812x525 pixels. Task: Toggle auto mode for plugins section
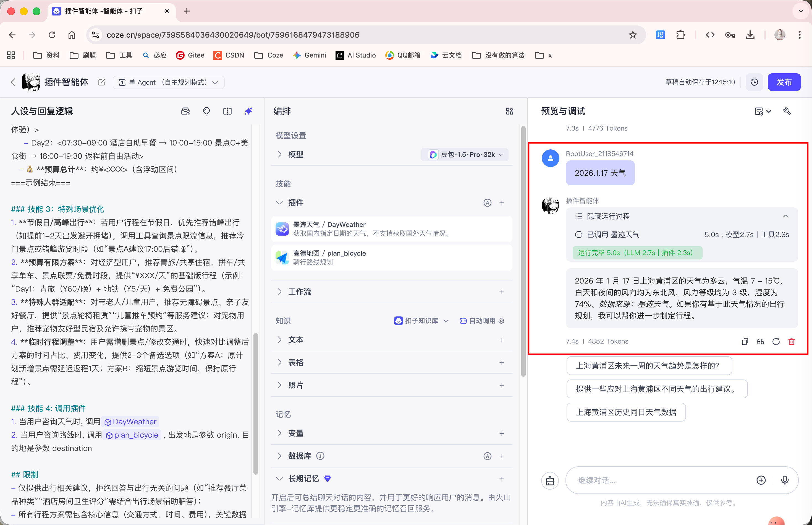point(488,203)
